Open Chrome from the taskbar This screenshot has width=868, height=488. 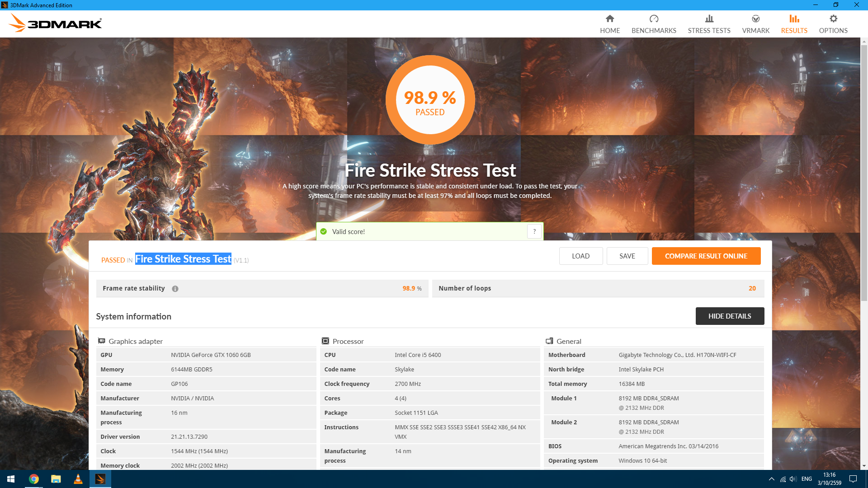[34, 479]
